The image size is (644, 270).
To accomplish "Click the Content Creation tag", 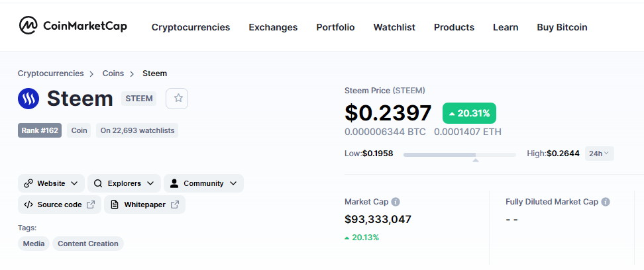I will coord(88,244).
